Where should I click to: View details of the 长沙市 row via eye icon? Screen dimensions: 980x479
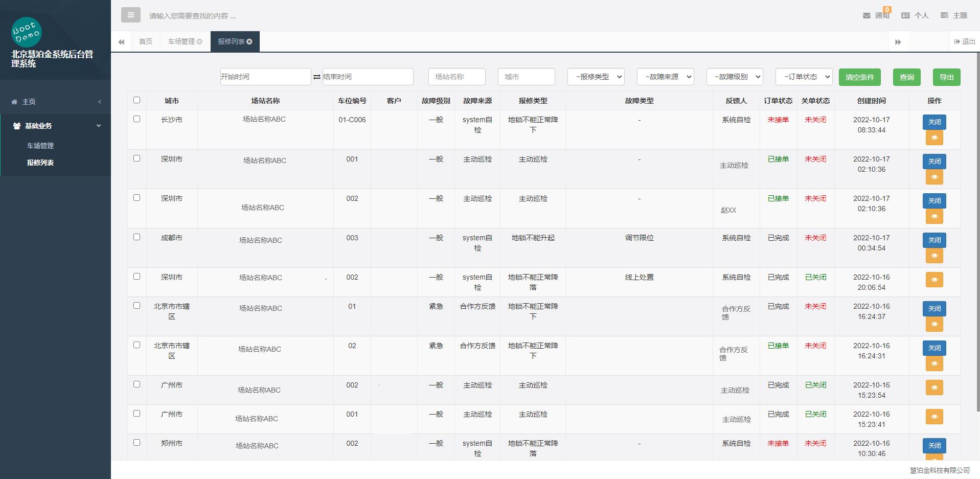(934, 138)
